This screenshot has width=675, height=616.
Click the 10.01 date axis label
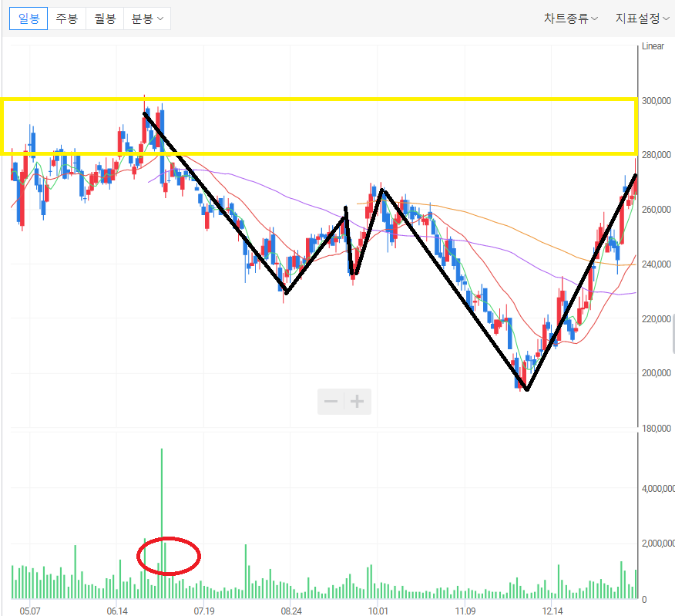pos(378,611)
